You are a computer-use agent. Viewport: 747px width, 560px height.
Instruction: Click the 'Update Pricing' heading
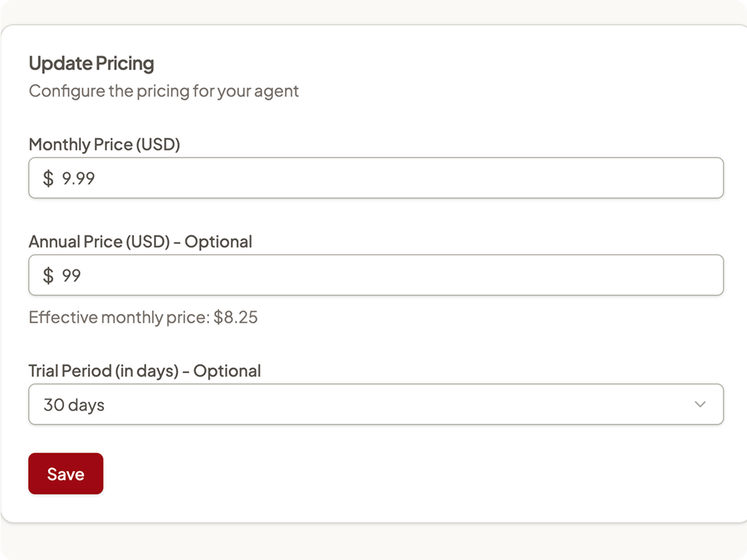tap(91, 64)
